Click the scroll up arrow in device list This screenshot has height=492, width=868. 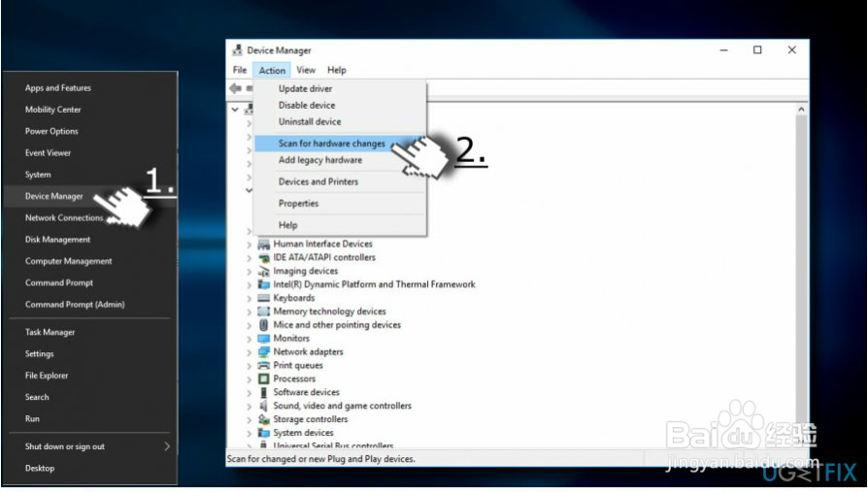[801, 110]
